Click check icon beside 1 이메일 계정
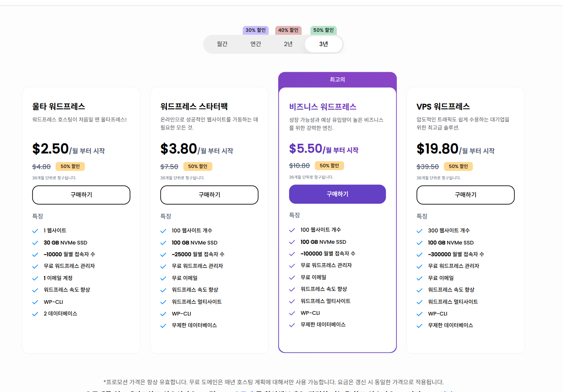This screenshot has height=392, width=563. click(35, 279)
